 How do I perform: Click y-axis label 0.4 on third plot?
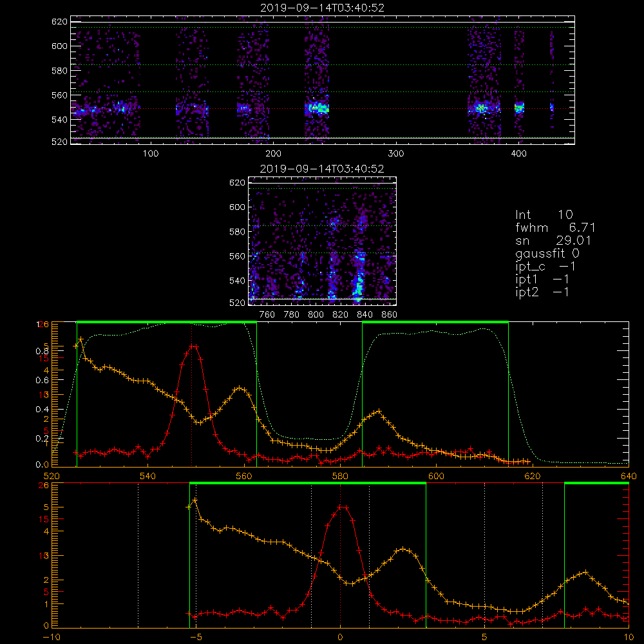42,410
